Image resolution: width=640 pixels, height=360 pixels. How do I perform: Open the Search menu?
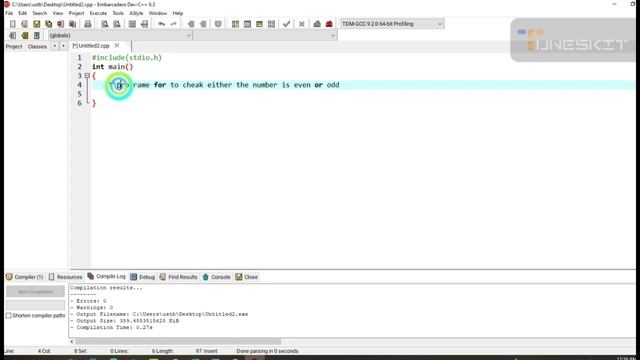point(40,13)
